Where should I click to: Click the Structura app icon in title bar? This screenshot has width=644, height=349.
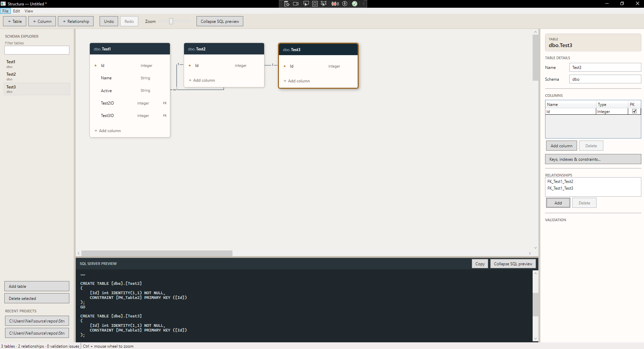point(3,4)
